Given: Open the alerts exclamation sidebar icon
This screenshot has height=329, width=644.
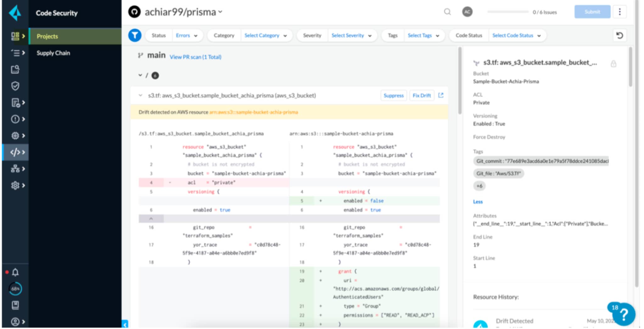Looking at the screenshot, I should [15, 119].
